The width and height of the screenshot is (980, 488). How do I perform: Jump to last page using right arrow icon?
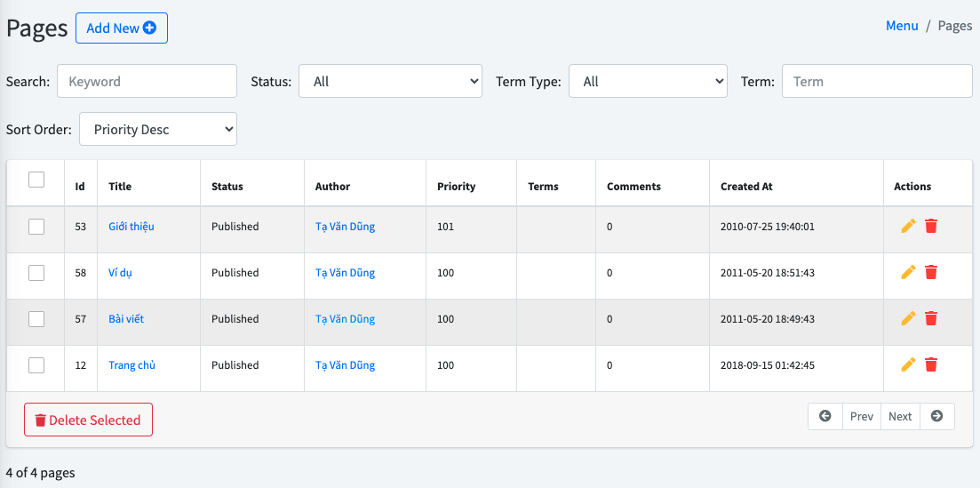[937, 416]
